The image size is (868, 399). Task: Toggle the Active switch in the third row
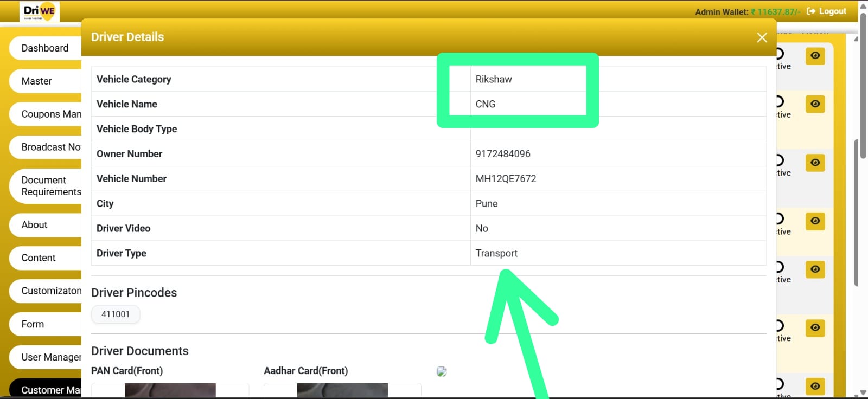[780, 160]
